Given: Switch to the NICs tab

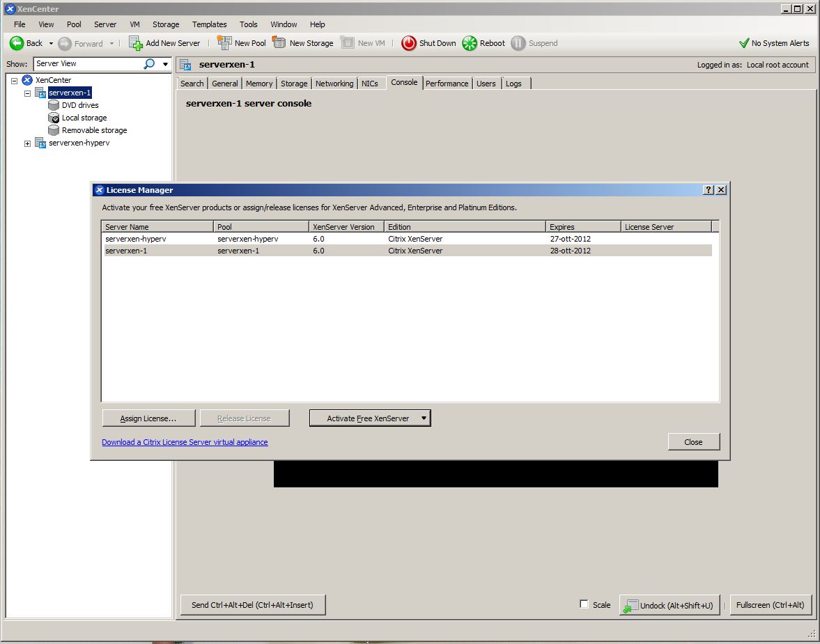Looking at the screenshot, I should pos(370,84).
